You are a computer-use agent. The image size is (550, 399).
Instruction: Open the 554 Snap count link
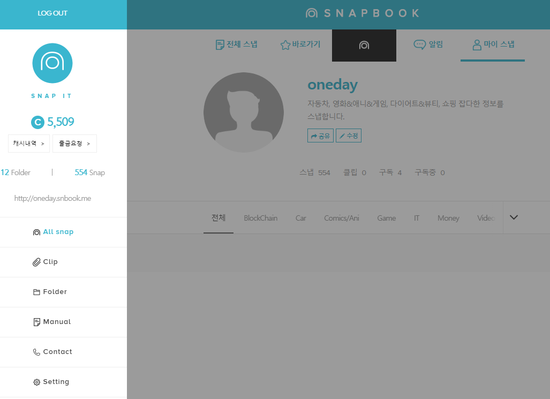click(x=90, y=173)
